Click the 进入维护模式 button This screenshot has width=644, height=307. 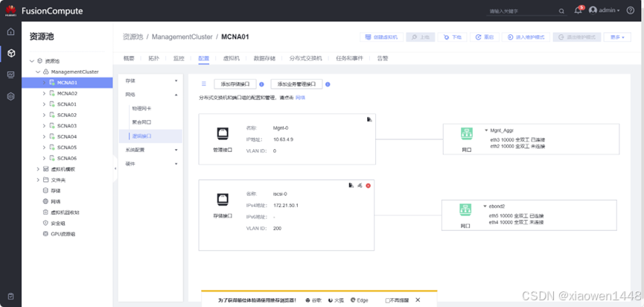point(526,37)
